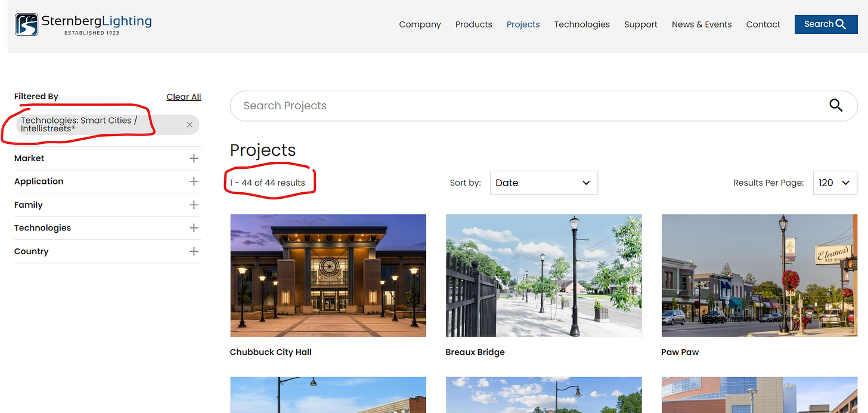This screenshot has width=868, height=413.
Task: Expand the Application filter section
Action: pyautogui.click(x=107, y=181)
